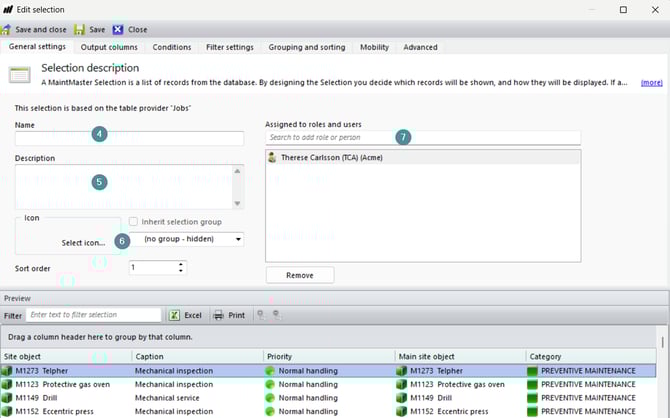The height and width of the screenshot is (418, 670).
Task: Click the Excel export icon
Action: [174, 315]
